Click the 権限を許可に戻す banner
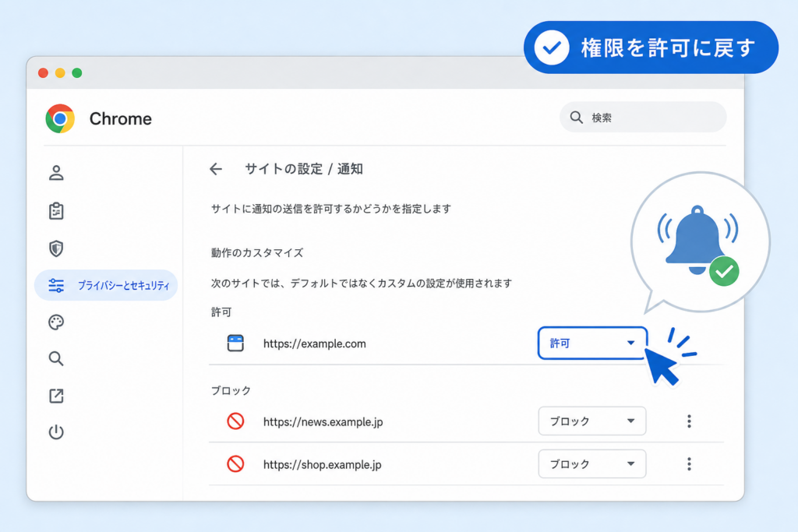This screenshot has width=798, height=532. 651,48
